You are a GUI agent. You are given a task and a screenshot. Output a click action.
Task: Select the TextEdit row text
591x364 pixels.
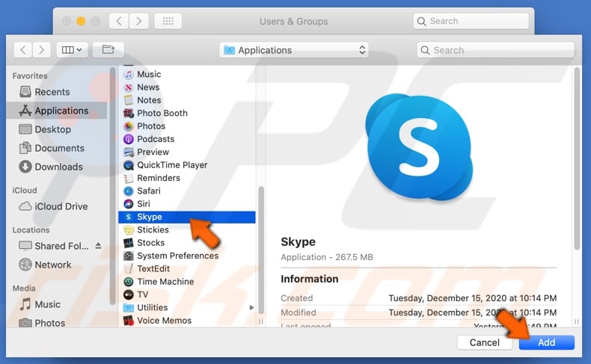point(153,269)
